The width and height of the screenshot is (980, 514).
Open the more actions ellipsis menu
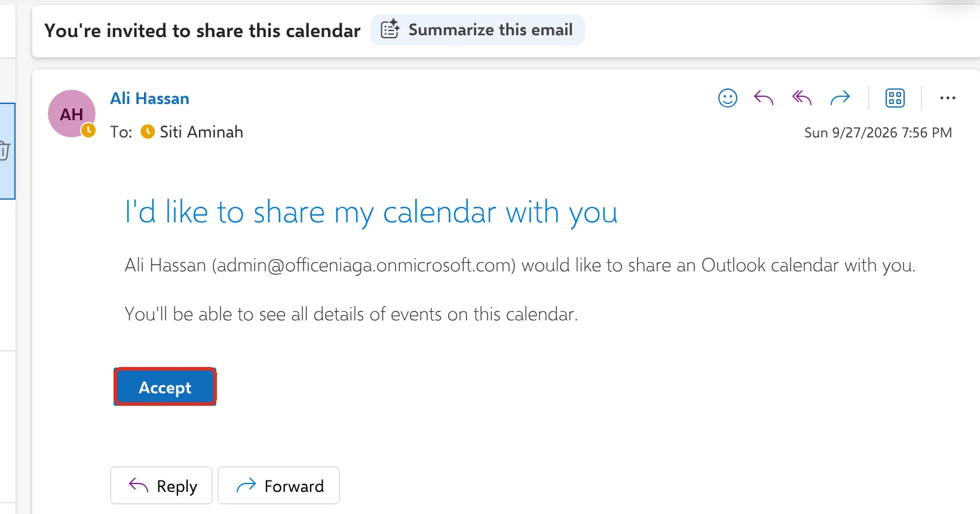point(948,98)
